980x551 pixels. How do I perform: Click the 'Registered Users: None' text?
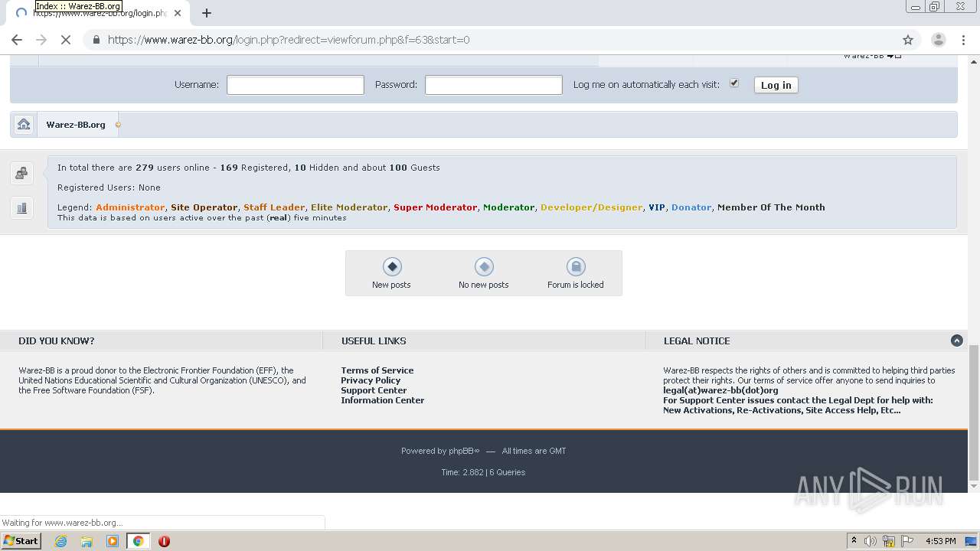click(x=109, y=187)
